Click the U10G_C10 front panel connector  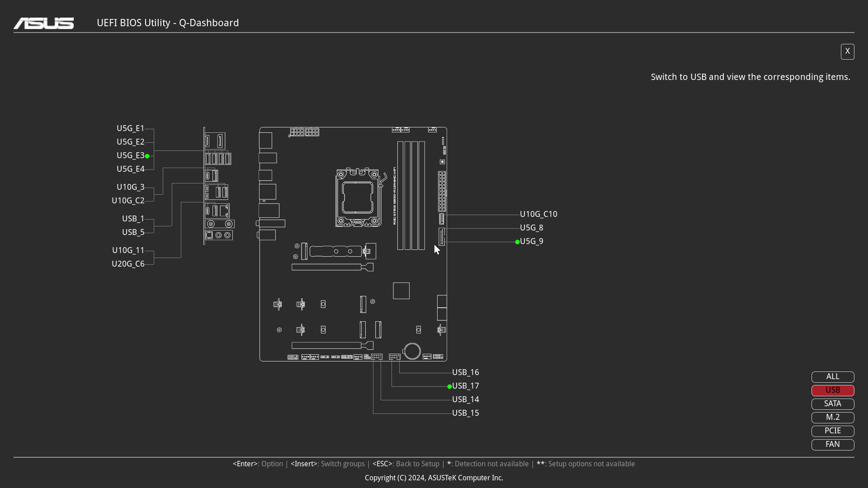[442, 219]
